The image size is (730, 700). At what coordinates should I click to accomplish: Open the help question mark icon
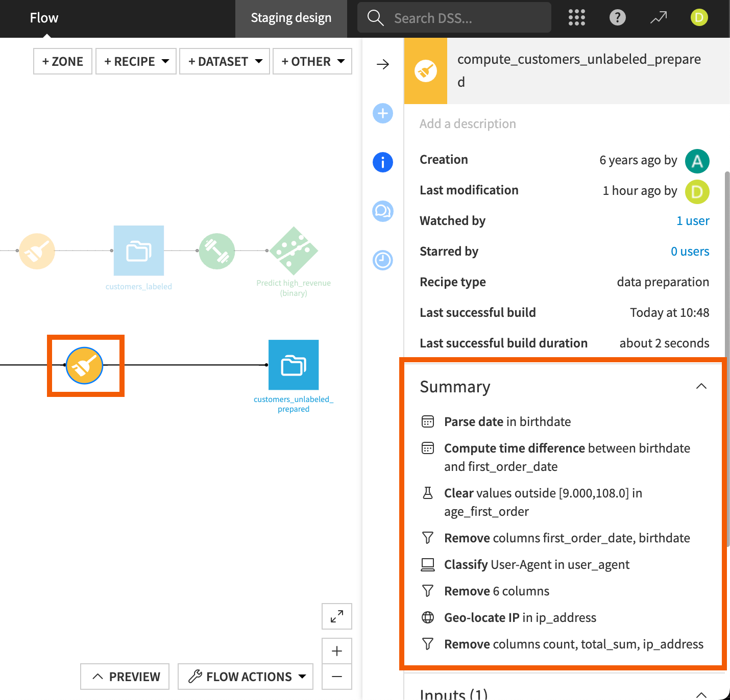(x=617, y=18)
